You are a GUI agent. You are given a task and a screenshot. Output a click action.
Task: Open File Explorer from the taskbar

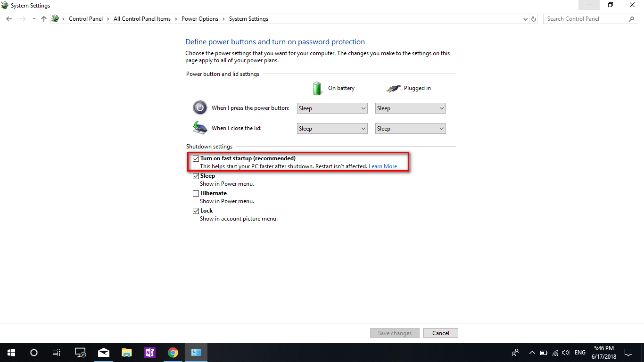[x=126, y=352]
